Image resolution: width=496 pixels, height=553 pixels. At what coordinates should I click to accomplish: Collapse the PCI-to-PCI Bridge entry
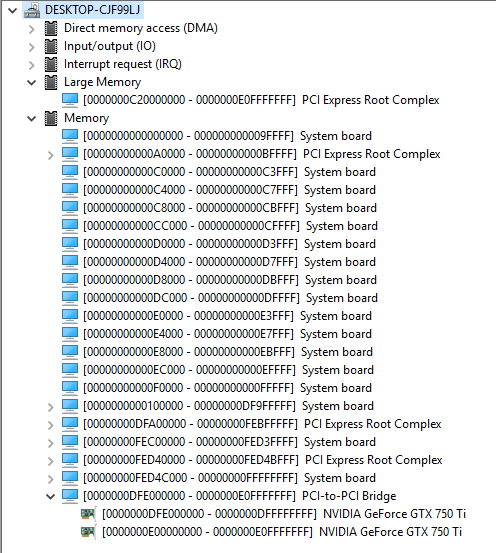click(51, 497)
